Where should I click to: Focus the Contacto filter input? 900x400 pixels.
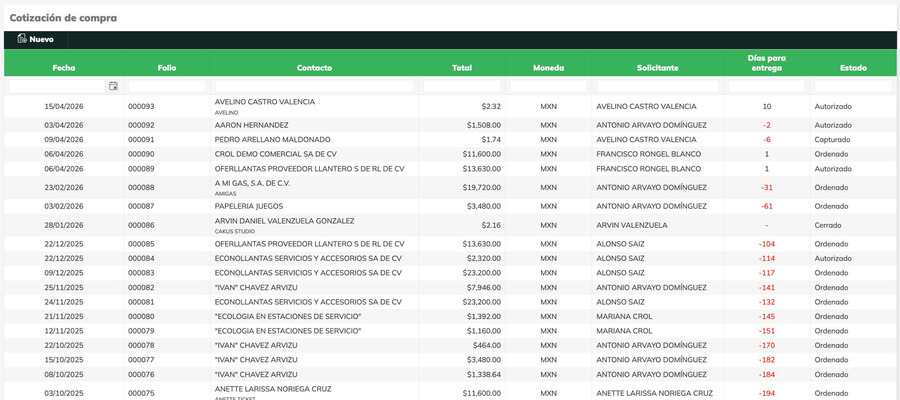click(314, 86)
